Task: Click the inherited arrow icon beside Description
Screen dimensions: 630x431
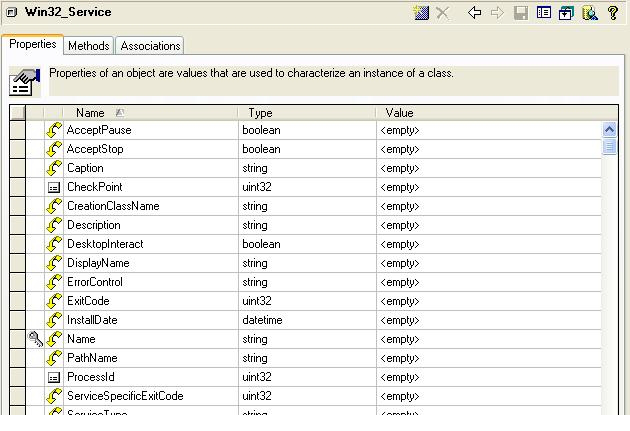Action: coord(54,225)
